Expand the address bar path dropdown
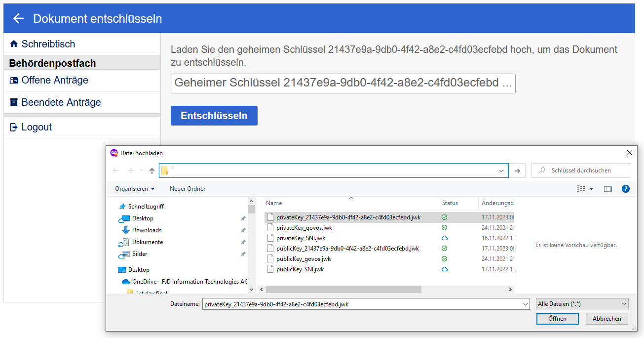This screenshot has height=338, width=644. [x=502, y=170]
